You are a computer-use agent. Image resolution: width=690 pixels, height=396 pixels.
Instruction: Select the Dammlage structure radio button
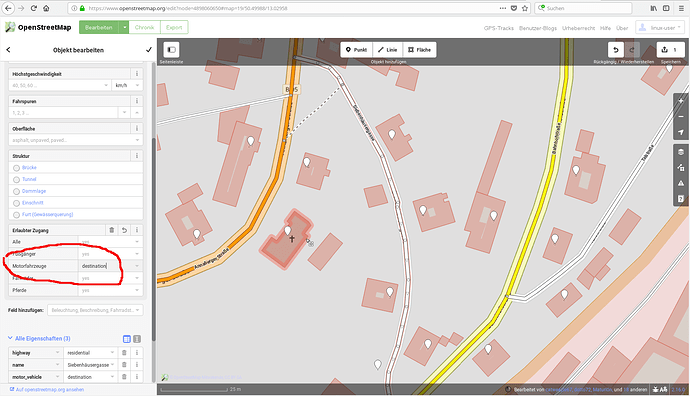(x=16, y=191)
